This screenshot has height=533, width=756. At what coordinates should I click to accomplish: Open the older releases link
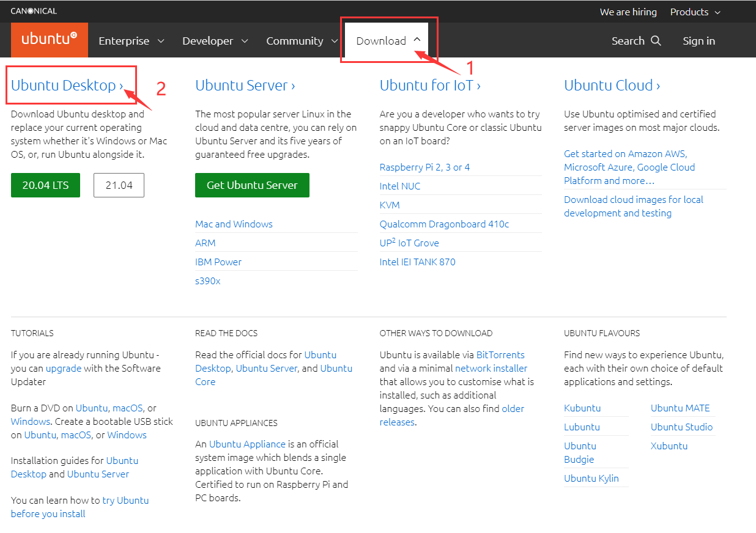452,416
